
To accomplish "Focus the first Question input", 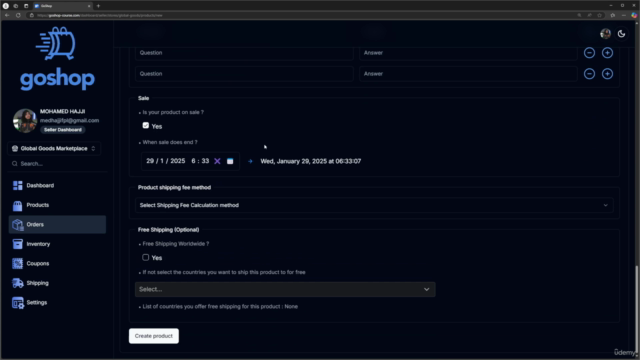I will [x=244, y=53].
